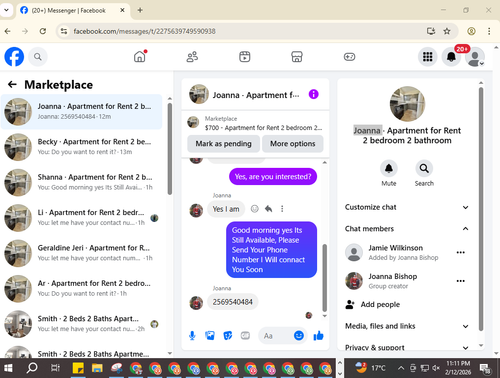Image resolution: width=500 pixels, height=378 pixels.
Task: Attach a file with the photo icon
Action: tap(210, 335)
